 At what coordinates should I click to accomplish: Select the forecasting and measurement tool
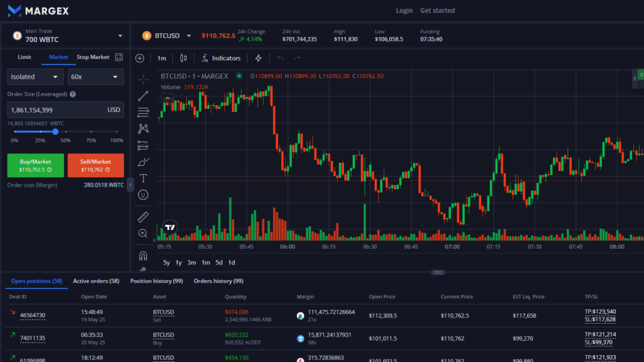pyautogui.click(x=143, y=145)
